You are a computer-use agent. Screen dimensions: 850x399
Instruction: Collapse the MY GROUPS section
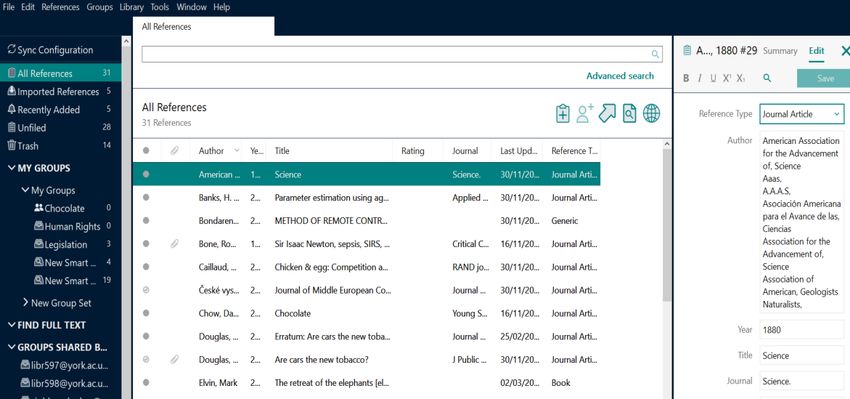(11, 168)
